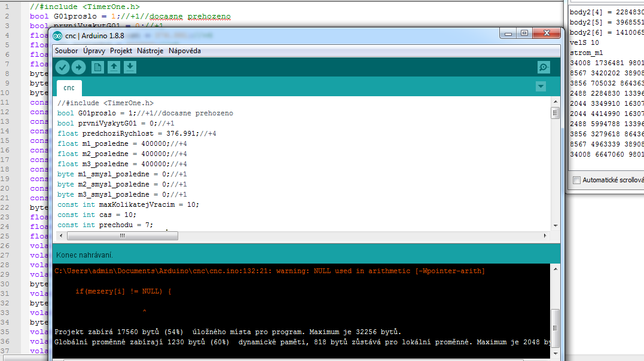This screenshot has width=644, height=361.
Task: Click line 'bool G01proslo = 1' in Arduino editor
Action: tap(145, 113)
